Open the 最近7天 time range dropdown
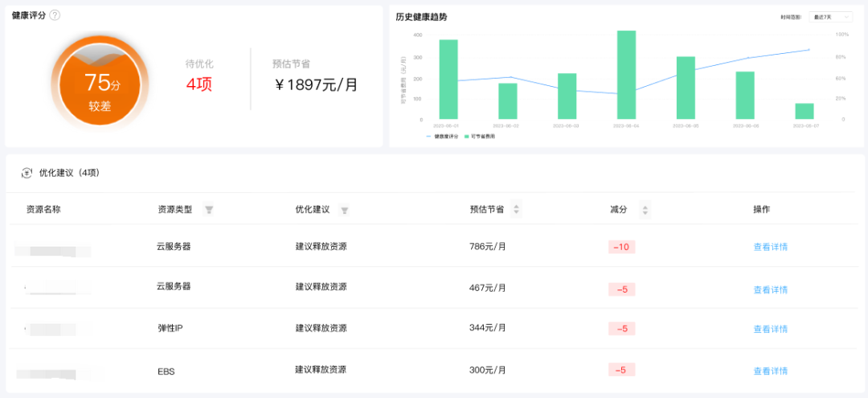Image resolution: width=868 pixels, height=398 pixels. (830, 18)
